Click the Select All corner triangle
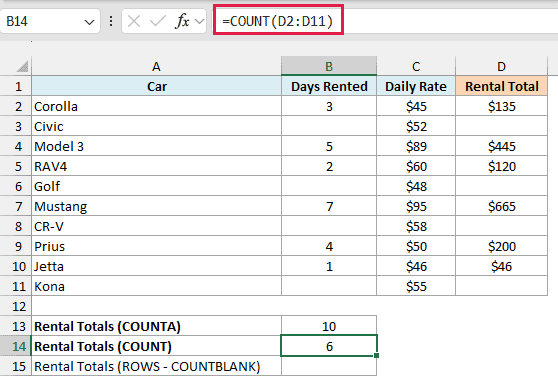 point(22,66)
